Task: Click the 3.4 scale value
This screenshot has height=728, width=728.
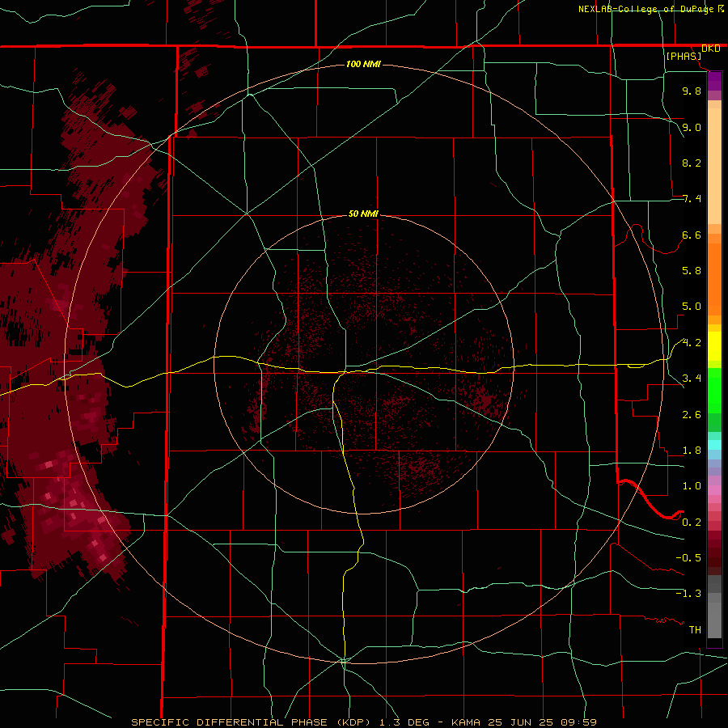Action: tap(692, 379)
